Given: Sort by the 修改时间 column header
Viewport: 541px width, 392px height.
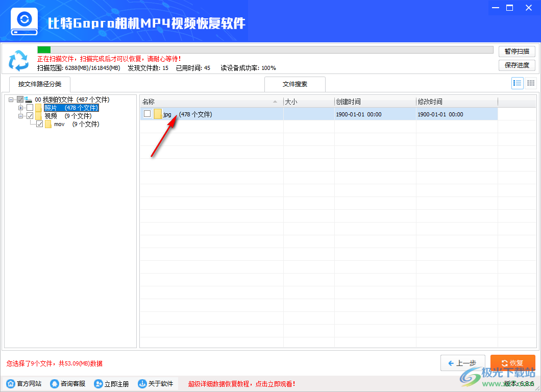Looking at the screenshot, I should coord(457,102).
